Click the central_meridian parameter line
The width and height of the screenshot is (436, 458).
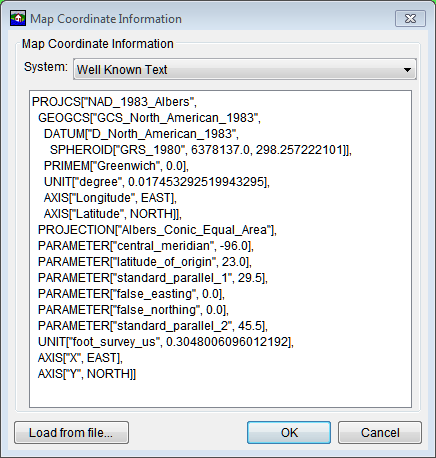[x=146, y=246]
